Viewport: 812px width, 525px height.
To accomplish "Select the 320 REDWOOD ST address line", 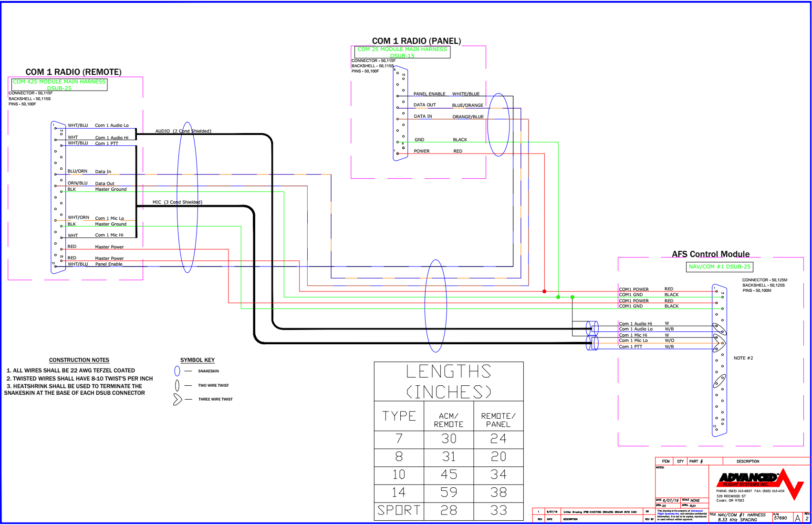I will tap(731, 496).
